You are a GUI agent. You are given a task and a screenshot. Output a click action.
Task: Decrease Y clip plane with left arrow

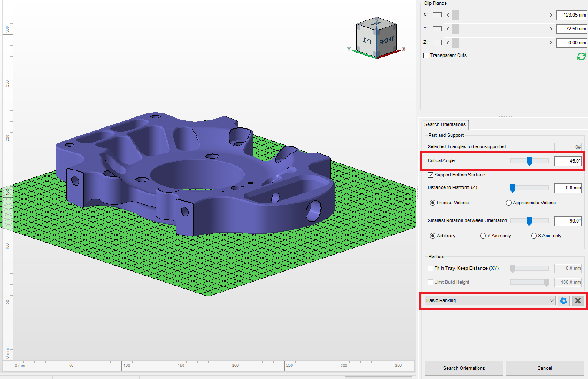click(x=448, y=29)
